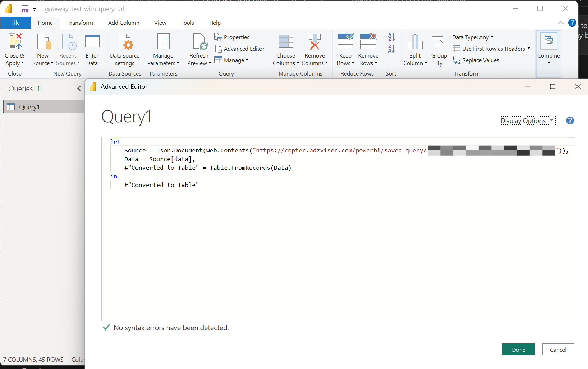Switch to the Home tab
Image resolution: width=588 pixels, height=369 pixels.
pyautogui.click(x=45, y=23)
